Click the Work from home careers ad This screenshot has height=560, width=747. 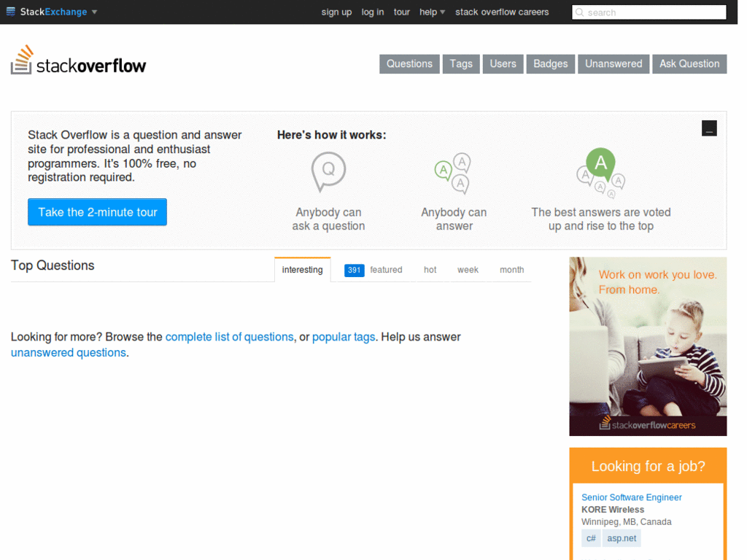tap(648, 346)
